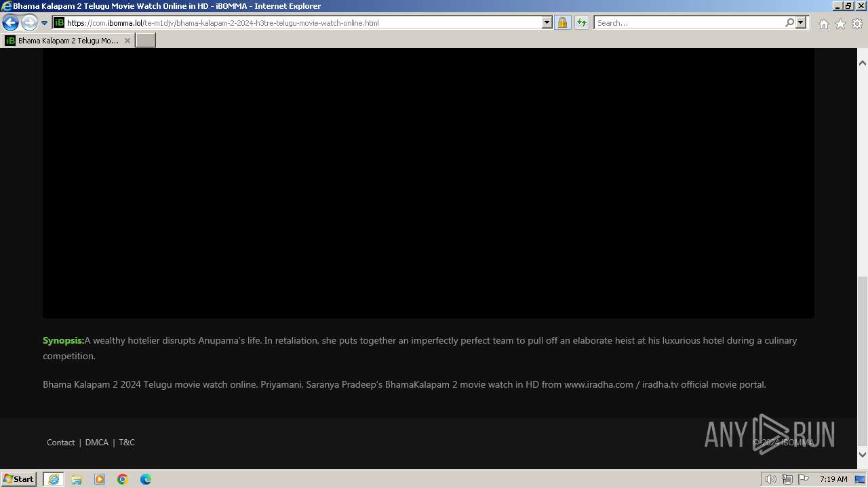The height and width of the screenshot is (488, 868).
Task: Click the vertical scrollbar thumb
Action: [863, 361]
